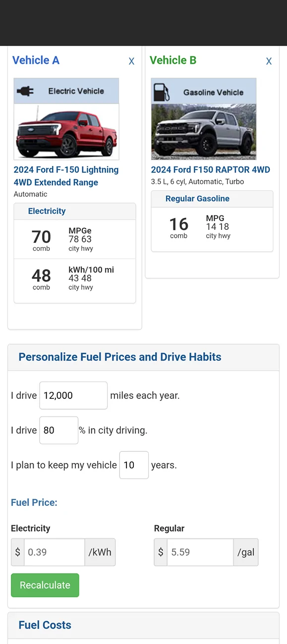
Task: Click the Electric Vehicle banner icon area
Action: (66, 91)
